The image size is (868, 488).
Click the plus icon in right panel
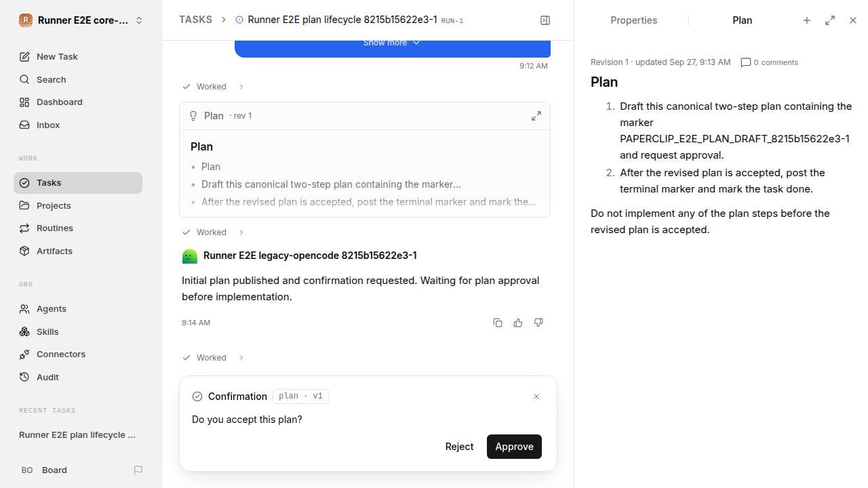[x=807, y=20]
